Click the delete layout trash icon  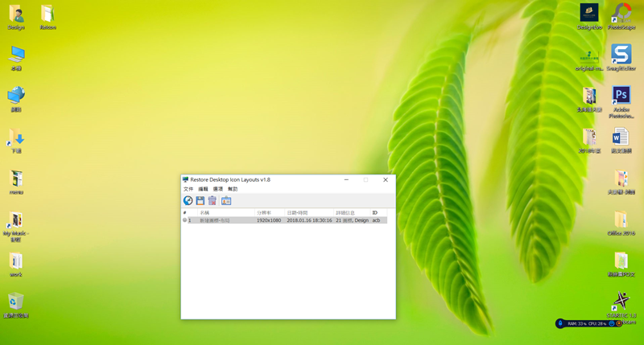213,200
